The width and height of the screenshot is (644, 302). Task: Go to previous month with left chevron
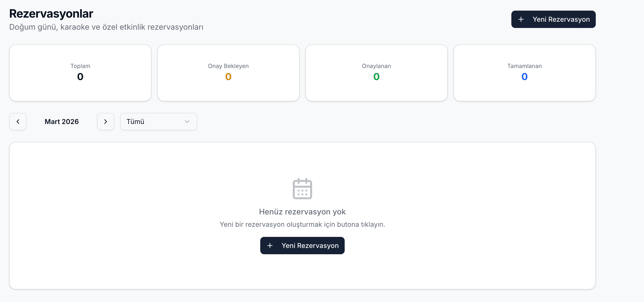pyautogui.click(x=18, y=122)
